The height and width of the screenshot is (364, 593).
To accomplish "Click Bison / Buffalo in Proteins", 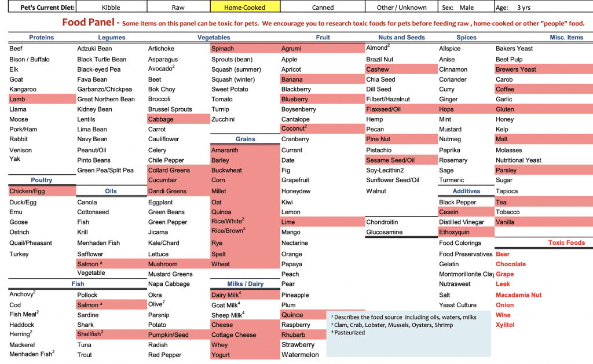I will pos(30,60).
